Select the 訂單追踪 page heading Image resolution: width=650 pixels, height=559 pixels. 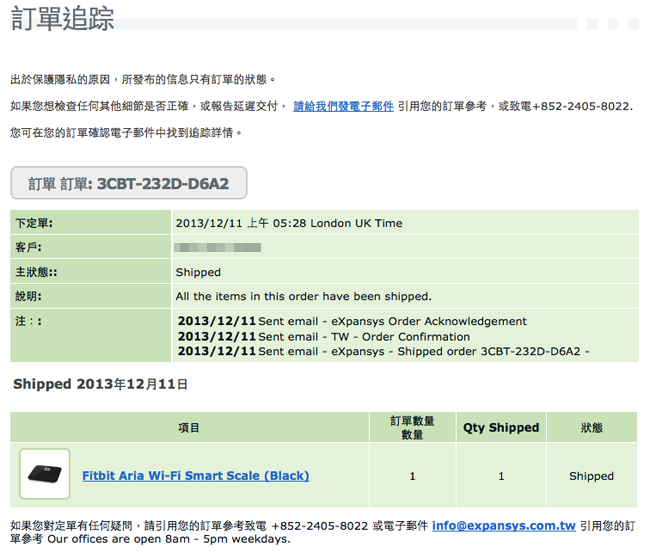(x=62, y=19)
